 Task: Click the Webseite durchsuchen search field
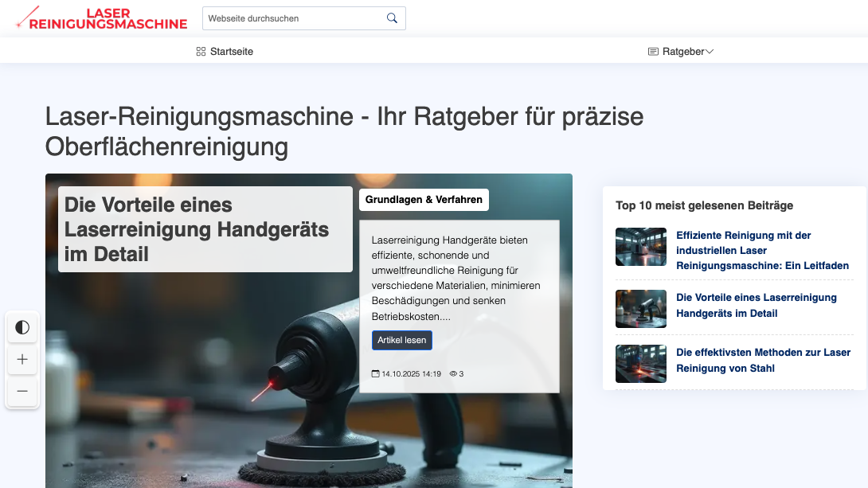click(x=295, y=18)
